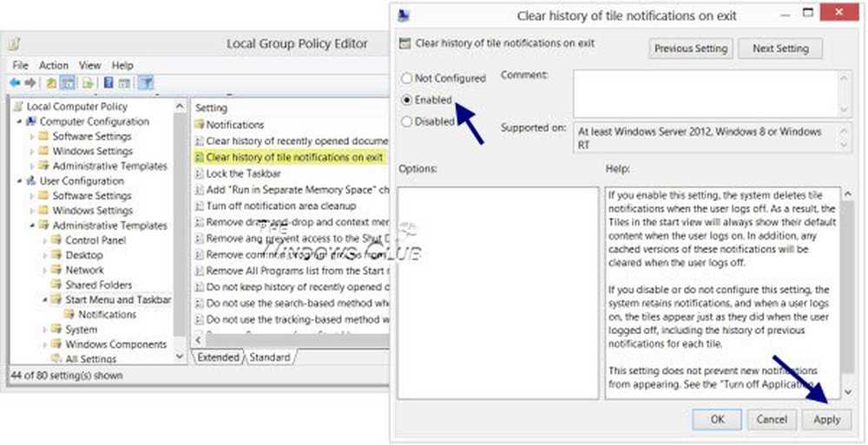Select the Network tree item
The width and height of the screenshot is (868, 445).
click(85, 270)
